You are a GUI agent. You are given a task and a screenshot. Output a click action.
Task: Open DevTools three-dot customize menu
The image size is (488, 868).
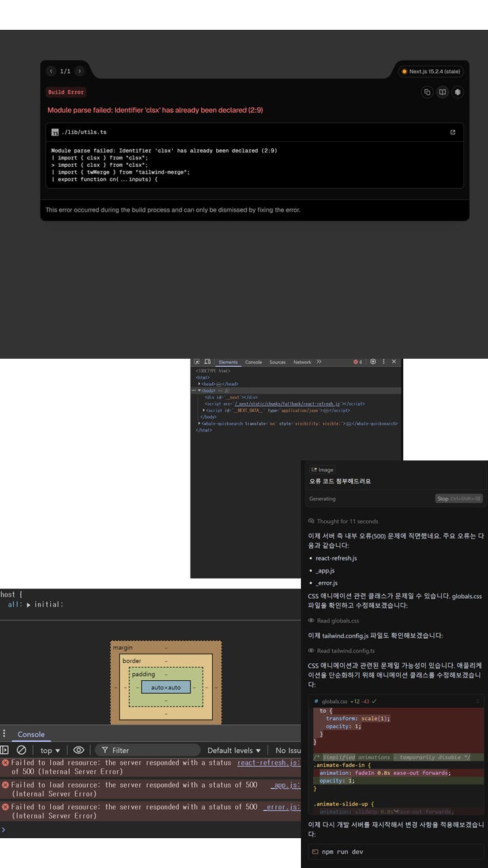point(384,362)
